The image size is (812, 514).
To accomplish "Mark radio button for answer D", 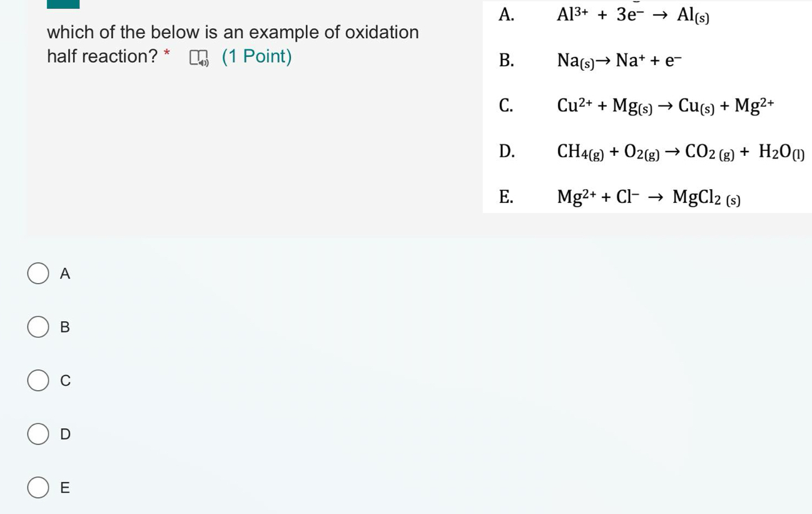I will 38,434.
